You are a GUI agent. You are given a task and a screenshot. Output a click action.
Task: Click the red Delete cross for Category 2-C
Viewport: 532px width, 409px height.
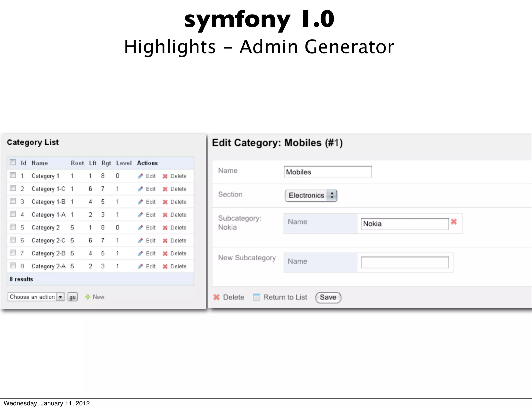tap(165, 241)
